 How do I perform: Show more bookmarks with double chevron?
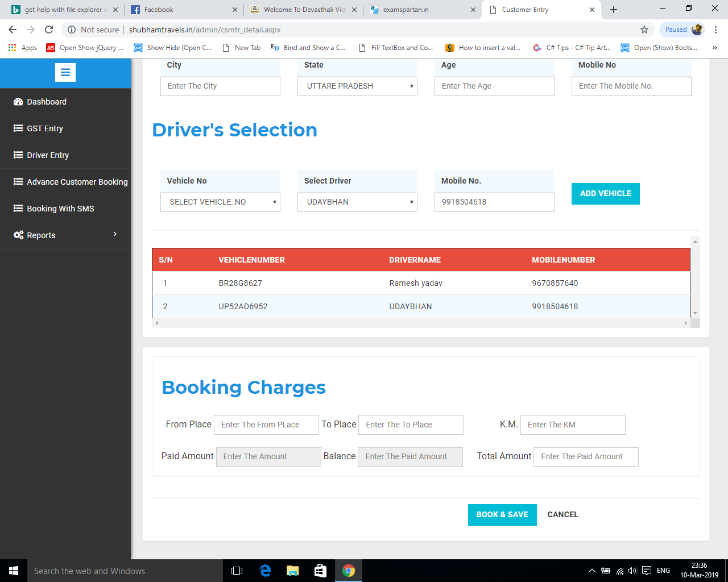pos(714,48)
